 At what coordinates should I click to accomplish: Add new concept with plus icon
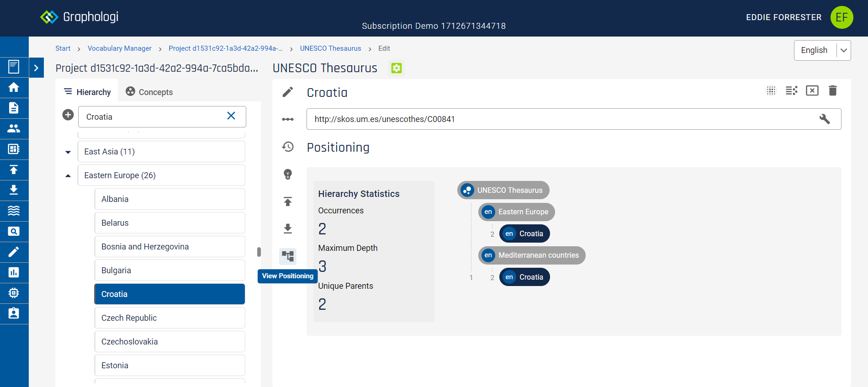pos(68,115)
